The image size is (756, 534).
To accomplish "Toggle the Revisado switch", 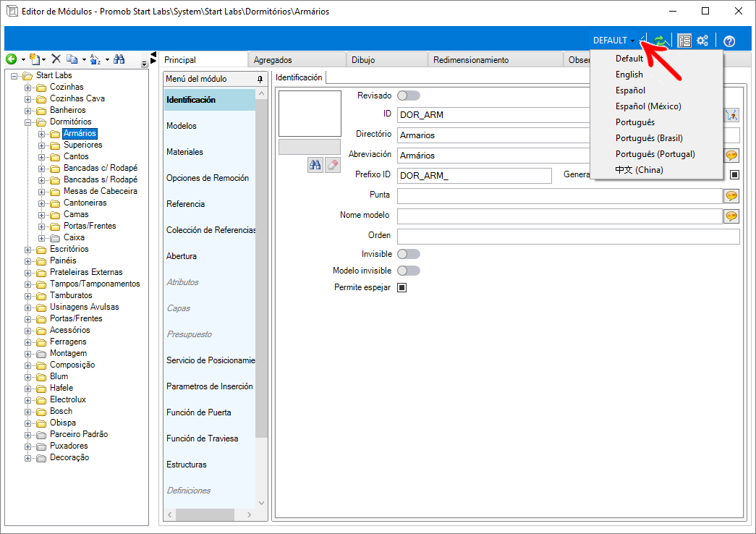I will (x=408, y=96).
